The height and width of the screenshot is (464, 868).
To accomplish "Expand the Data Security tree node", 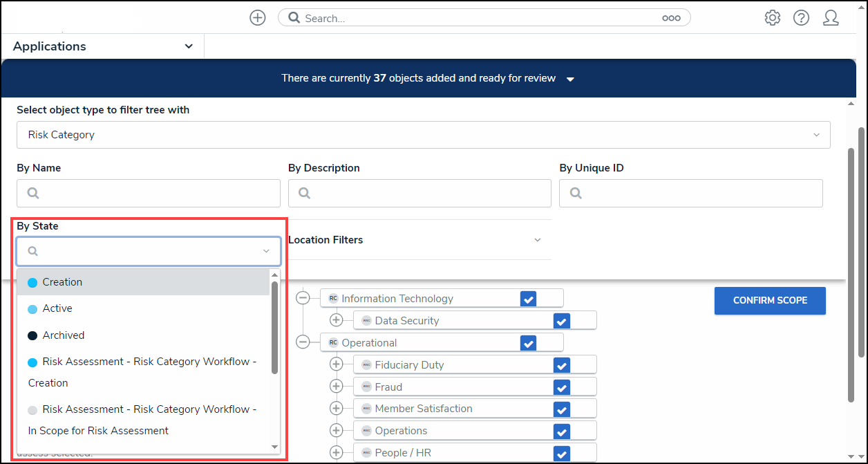I will pos(337,320).
